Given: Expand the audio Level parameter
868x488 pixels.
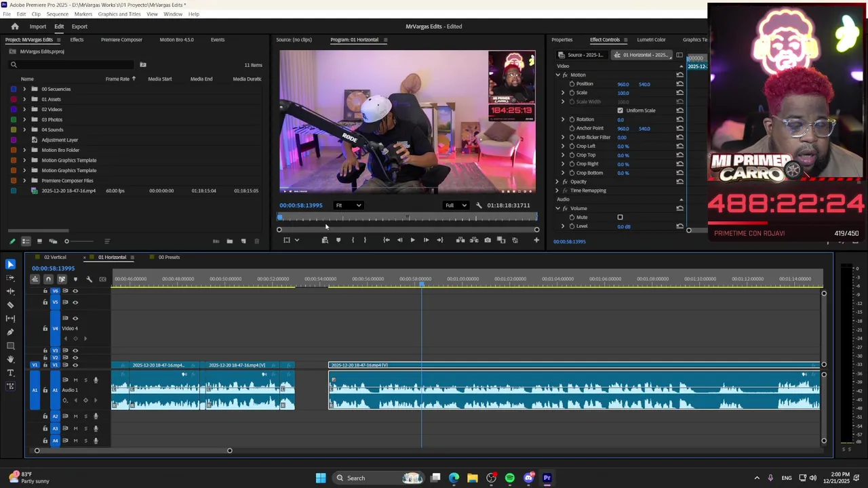Looking at the screenshot, I should tap(562, 226).
